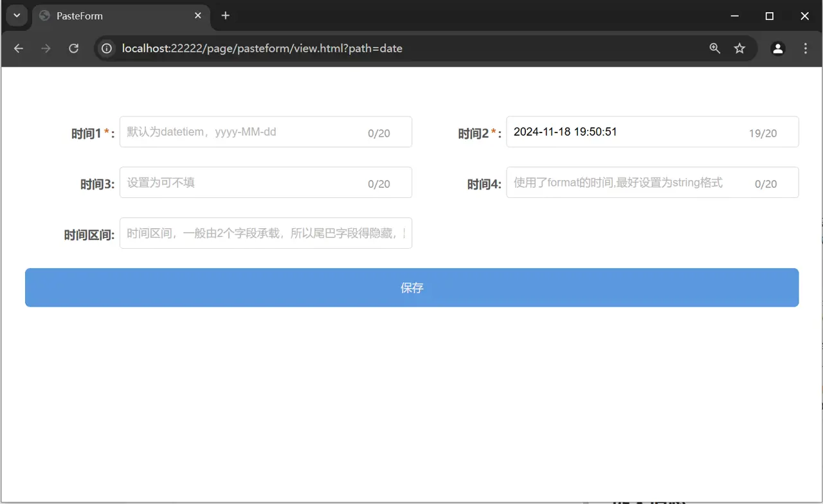Focus the 时间区间 range input field
Image resolution: width=823 pixels, height=504 pixels.
(266, 233)
